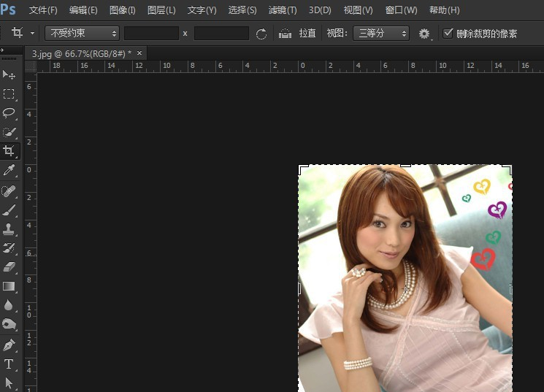This screenshot has width=544, height=392.
Task: Select the Eyedropper tool
Action: tap(9, 170)
